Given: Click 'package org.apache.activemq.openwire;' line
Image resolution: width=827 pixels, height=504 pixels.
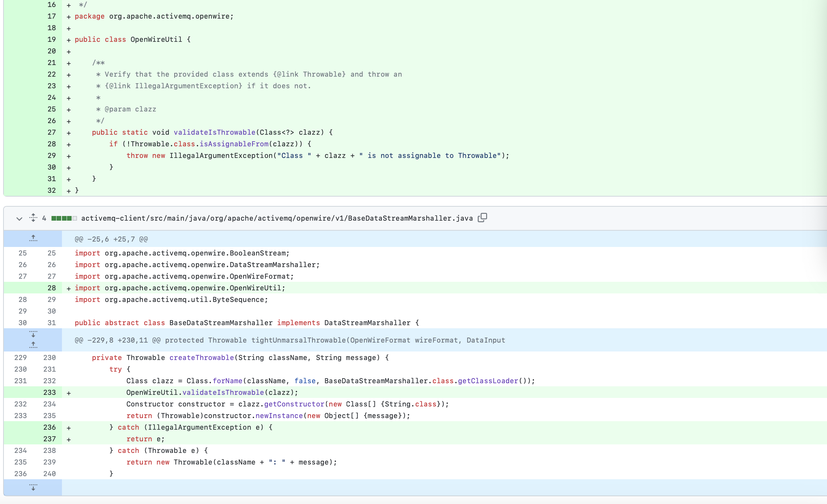Looking at the screenshot, I should [x=154, y=16].
